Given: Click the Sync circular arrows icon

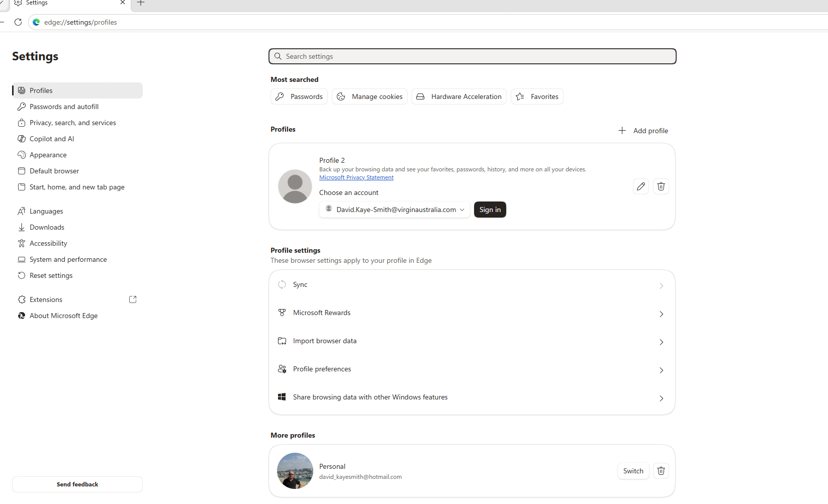Looking at the screenshot, I should coord(282,284).
